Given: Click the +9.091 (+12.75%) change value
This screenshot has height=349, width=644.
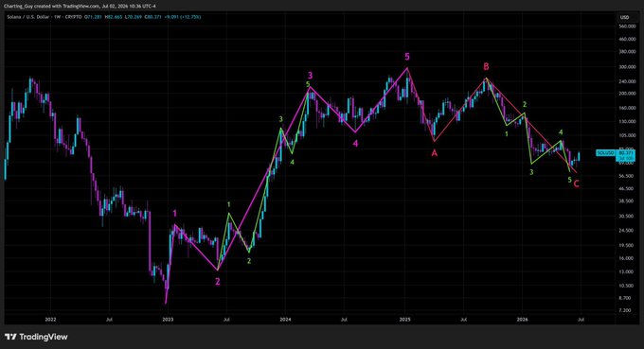Looking at the screenshot, I should click(x=183, y=17).
